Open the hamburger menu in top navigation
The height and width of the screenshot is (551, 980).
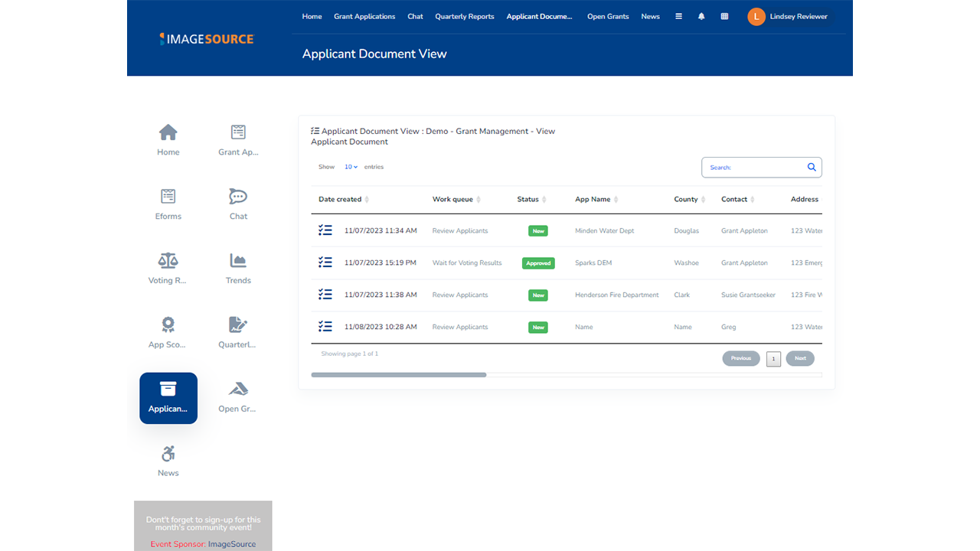(x=678, y=16)
